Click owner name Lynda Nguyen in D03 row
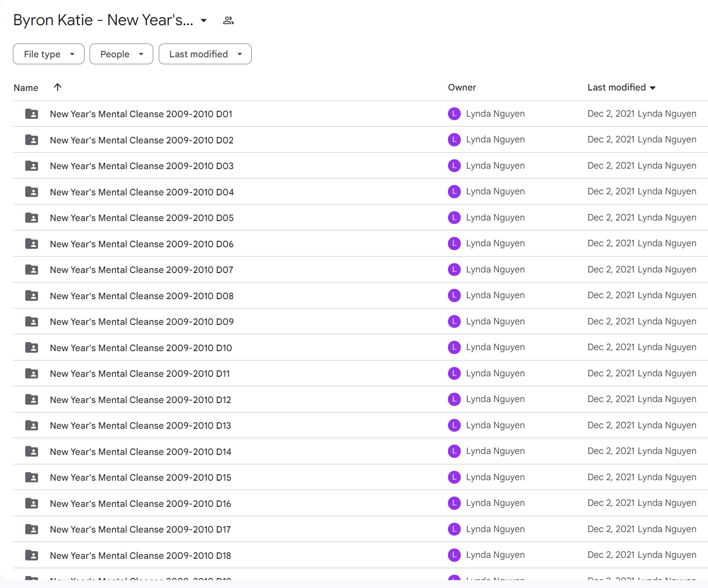Image resolution: width=708 pixels, height=588 pixels. [495, 166]
